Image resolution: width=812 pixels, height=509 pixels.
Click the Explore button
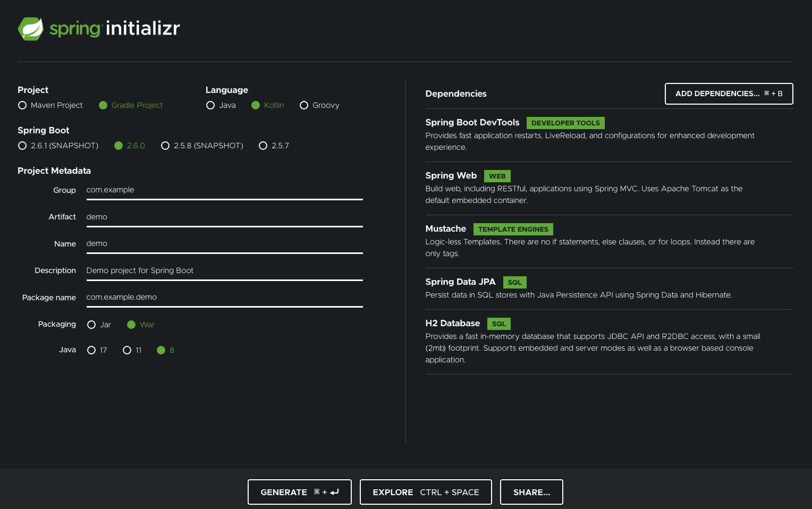426,492
